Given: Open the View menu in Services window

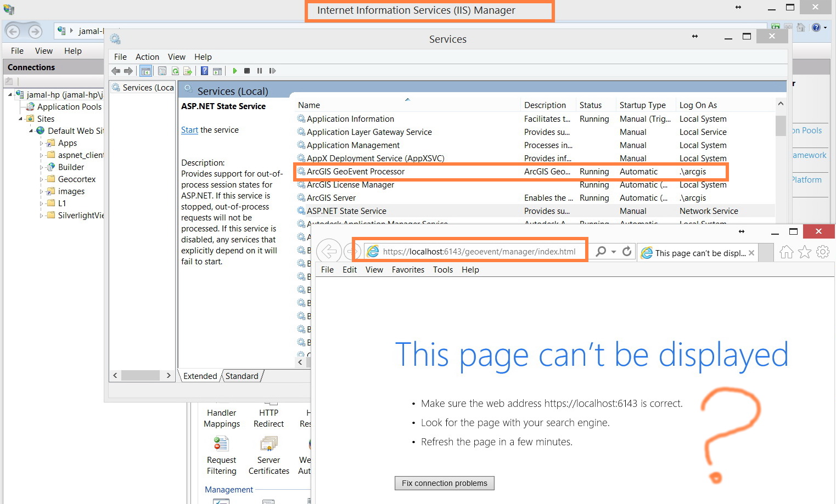Looking at the screenshot, I should point(176,56).
